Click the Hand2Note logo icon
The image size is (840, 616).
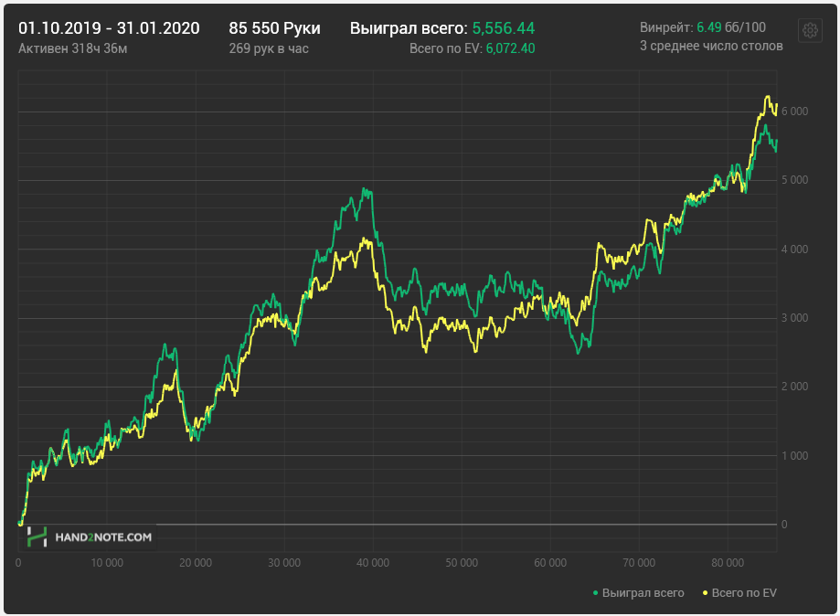click(37, 536)
